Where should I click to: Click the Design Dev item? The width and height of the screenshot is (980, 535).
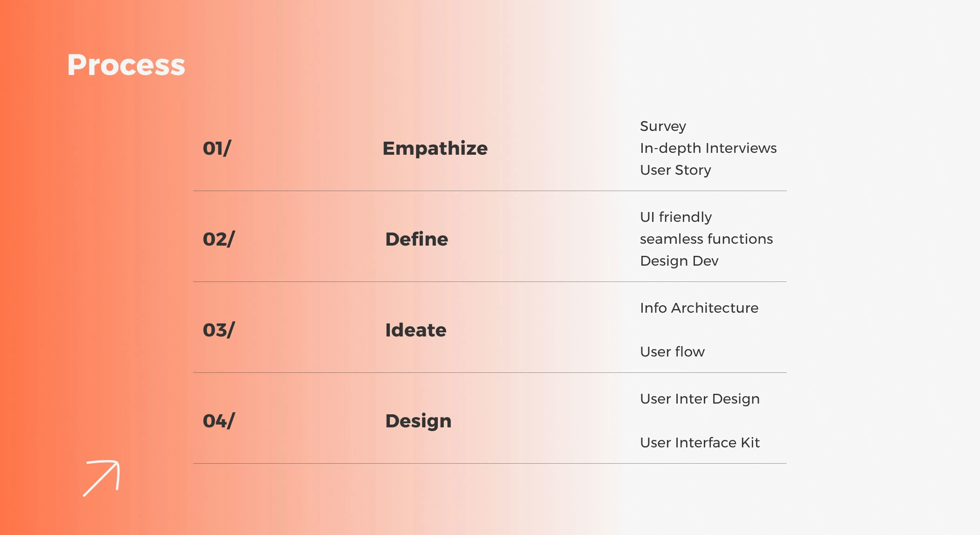pos(679,261)
